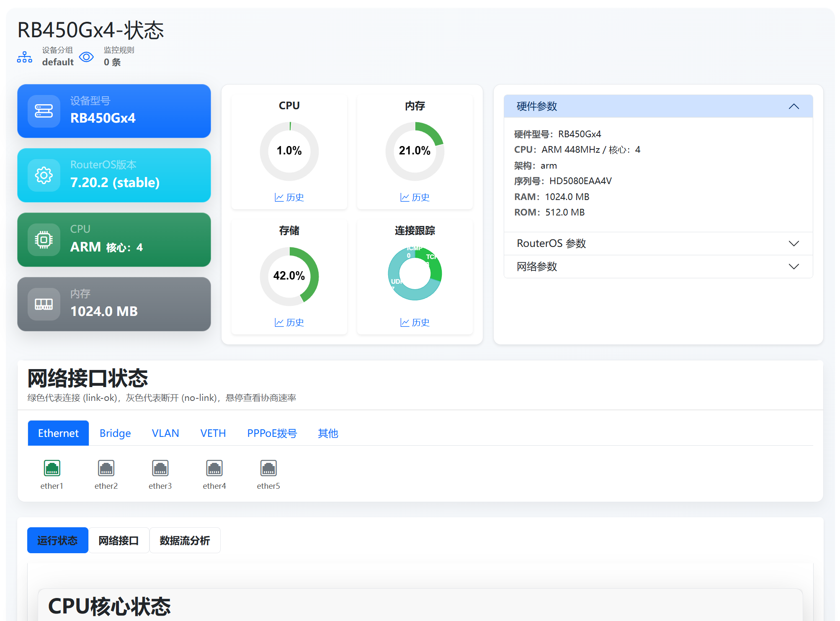This screenshot has width=840, height=621.
Task: Switch to the PPPoE拨号 tab
Action: (272, 433)
